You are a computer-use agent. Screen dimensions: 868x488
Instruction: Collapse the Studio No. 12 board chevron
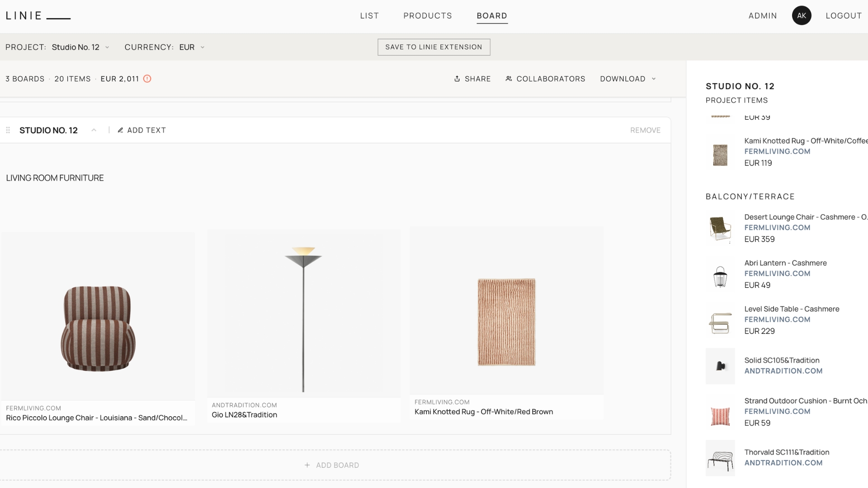pos(94,130)
